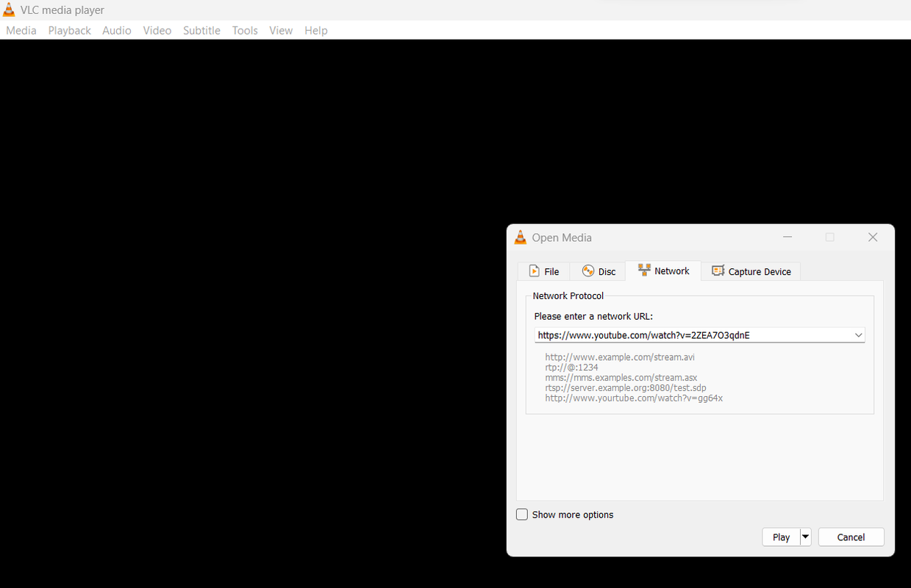Click the Network Protocol group label
Screen dimensions: 911x588
click(x=568, y=296)
